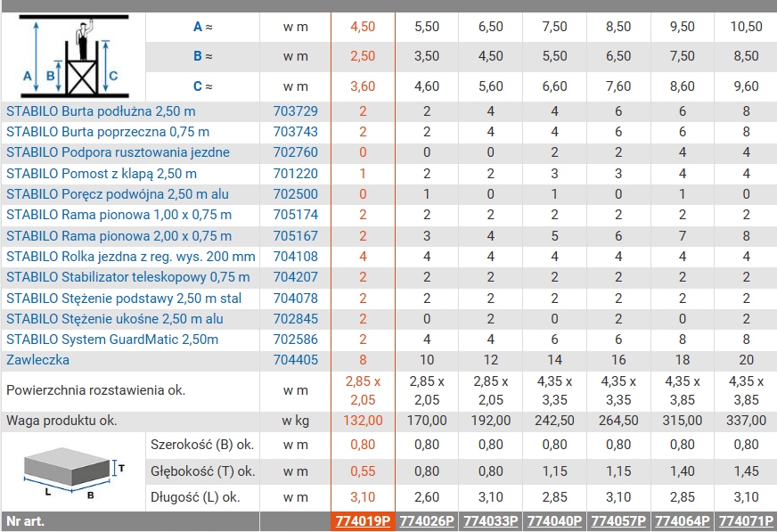Select variant 774026P
The image size is (777, 532).
point(427,521)
